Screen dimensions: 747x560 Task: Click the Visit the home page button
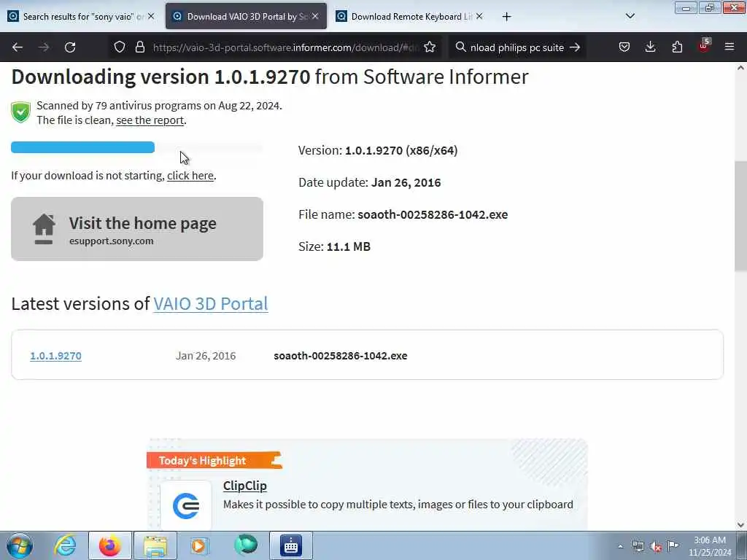pos(137,229)
